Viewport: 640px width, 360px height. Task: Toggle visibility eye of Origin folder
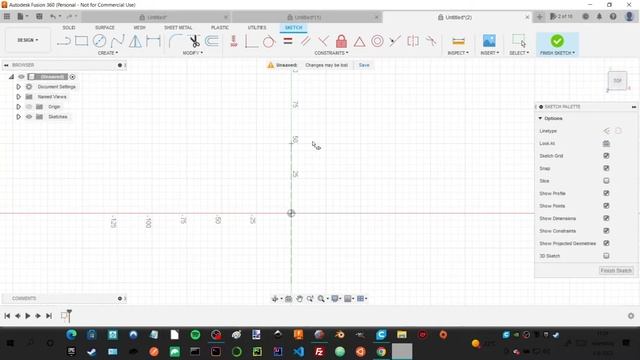pos(29,107)
